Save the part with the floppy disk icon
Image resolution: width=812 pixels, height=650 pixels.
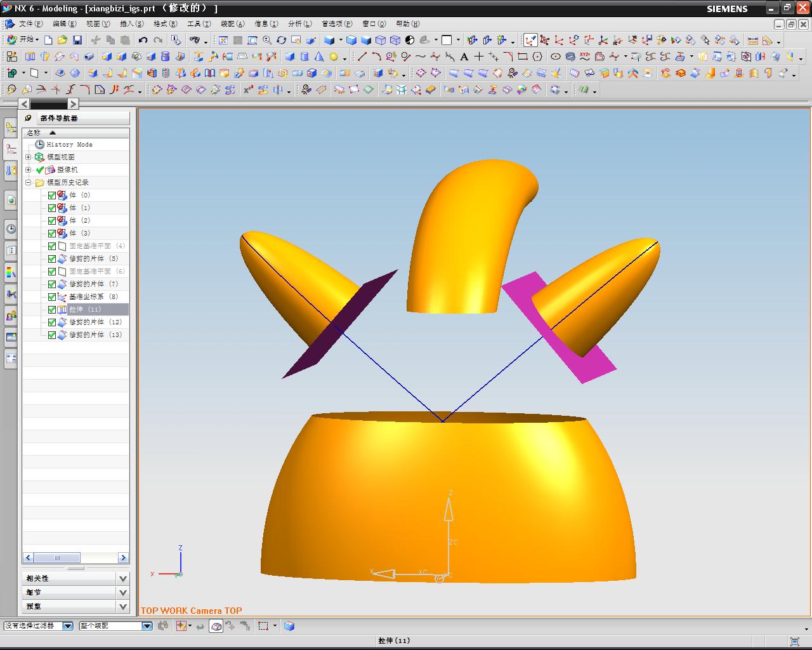[x=77, y=40]
